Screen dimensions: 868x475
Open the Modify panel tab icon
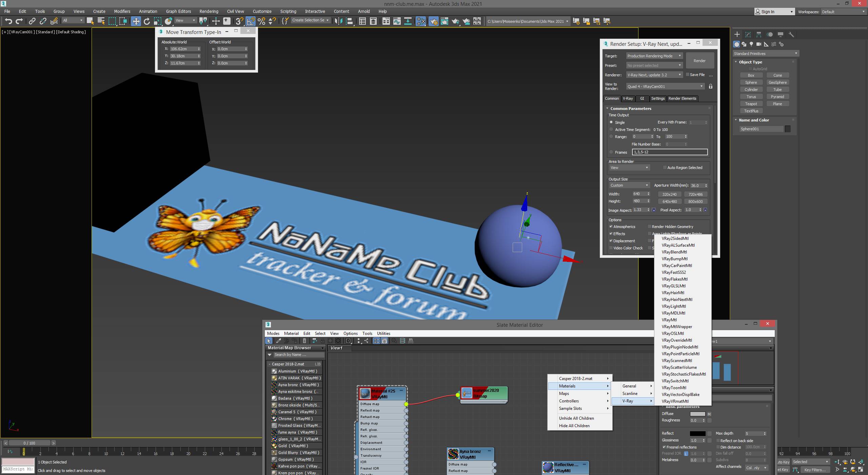748,35
